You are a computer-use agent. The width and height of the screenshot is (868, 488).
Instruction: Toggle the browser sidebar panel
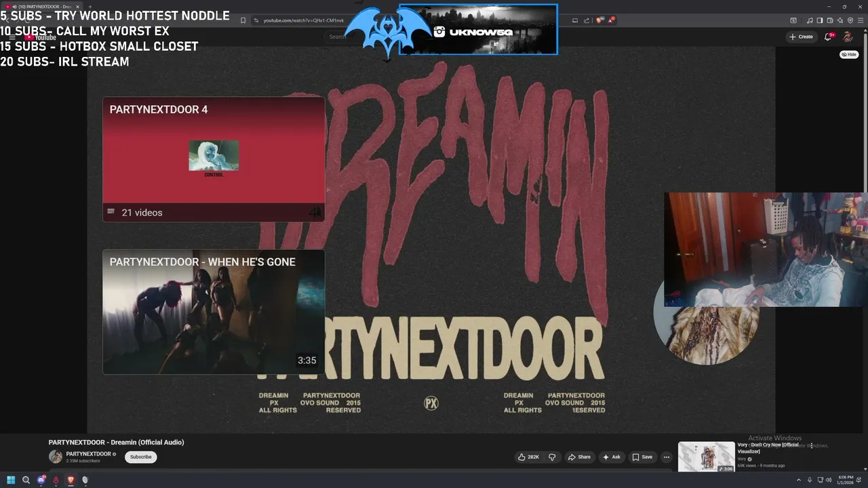(x=820, y=20)
